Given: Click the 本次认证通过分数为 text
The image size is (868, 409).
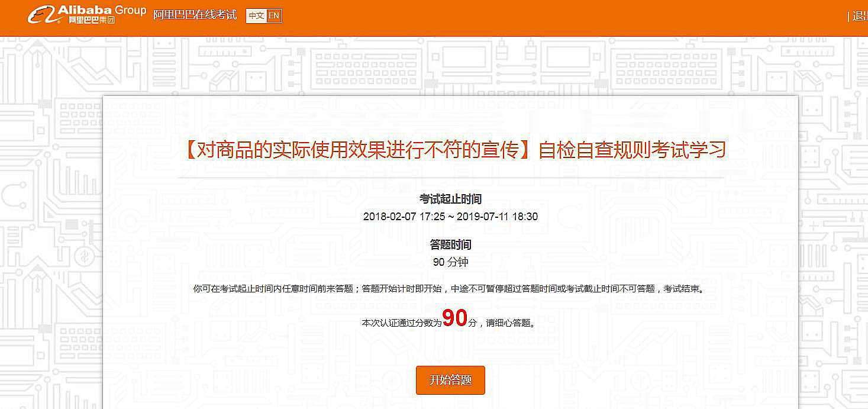Looking at the screenshot, I should [x=401, y=323].
